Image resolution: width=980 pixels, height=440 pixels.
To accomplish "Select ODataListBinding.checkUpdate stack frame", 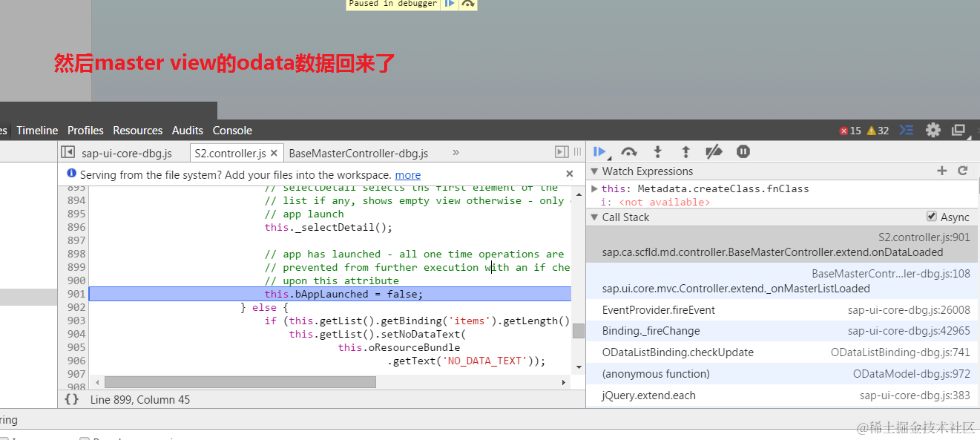I will coord(782,352).
